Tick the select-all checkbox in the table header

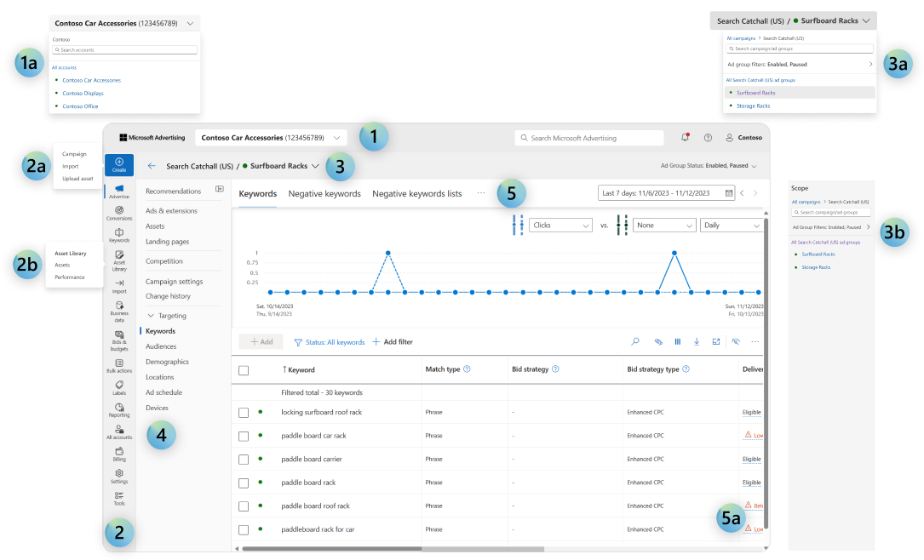pyautogui.click(x=244, y=370)
